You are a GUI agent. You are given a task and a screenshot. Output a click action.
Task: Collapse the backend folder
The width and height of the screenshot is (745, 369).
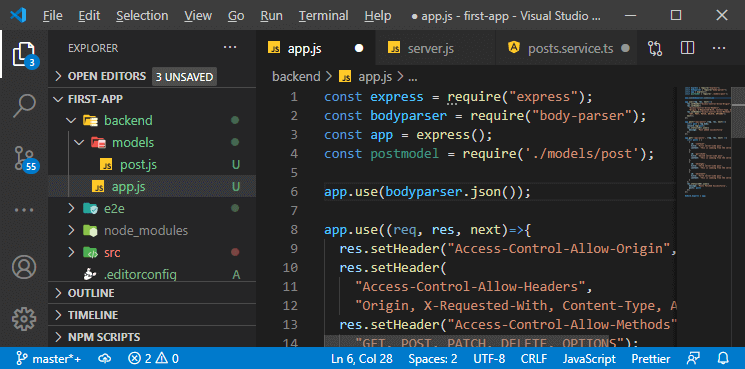tap(152, 120)
